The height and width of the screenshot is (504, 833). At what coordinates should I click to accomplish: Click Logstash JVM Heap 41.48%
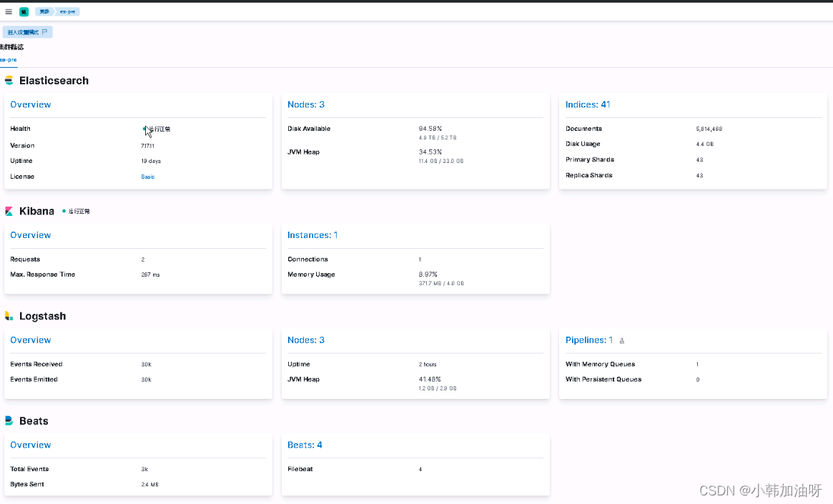coord(430,379)
